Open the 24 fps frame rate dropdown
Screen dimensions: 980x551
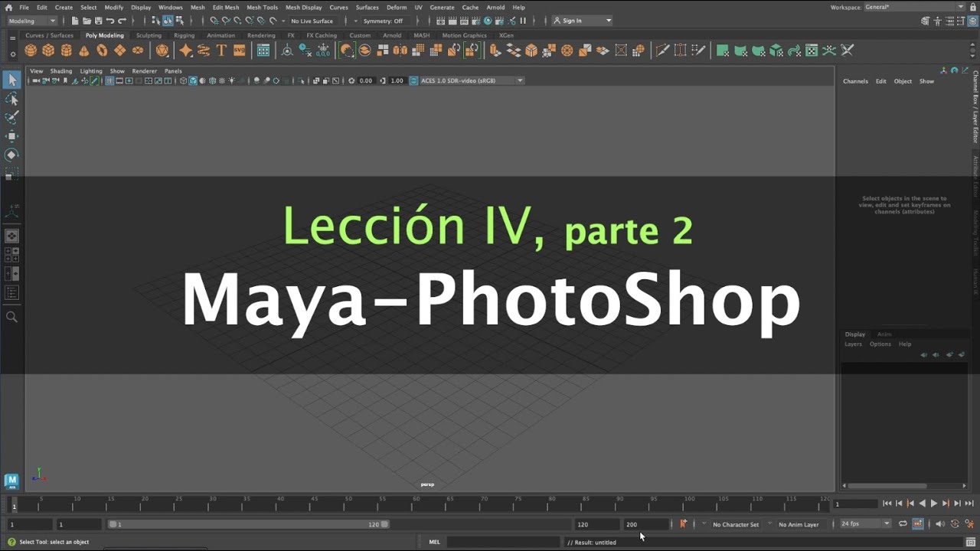pyautogui.click(x=865, y=524)
